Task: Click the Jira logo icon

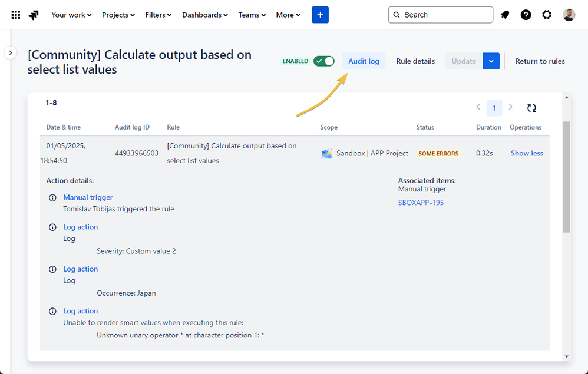Action: pos(34,15)
